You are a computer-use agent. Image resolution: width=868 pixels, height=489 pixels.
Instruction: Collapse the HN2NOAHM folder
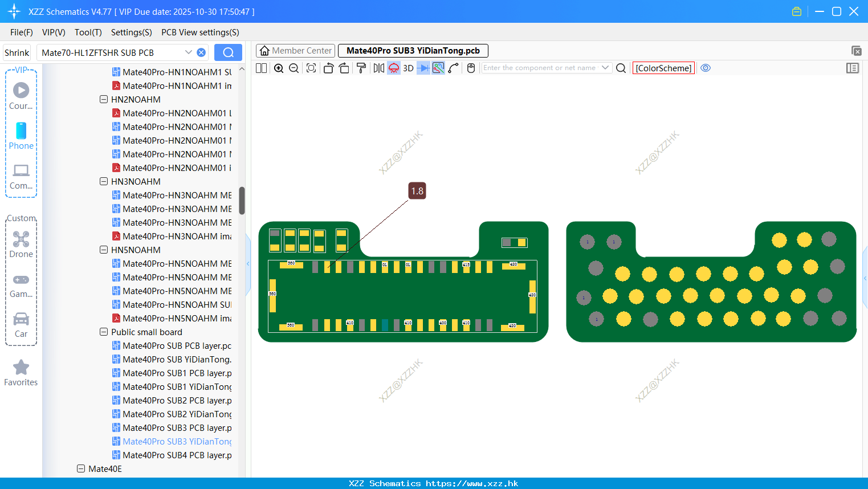(104, 99)
